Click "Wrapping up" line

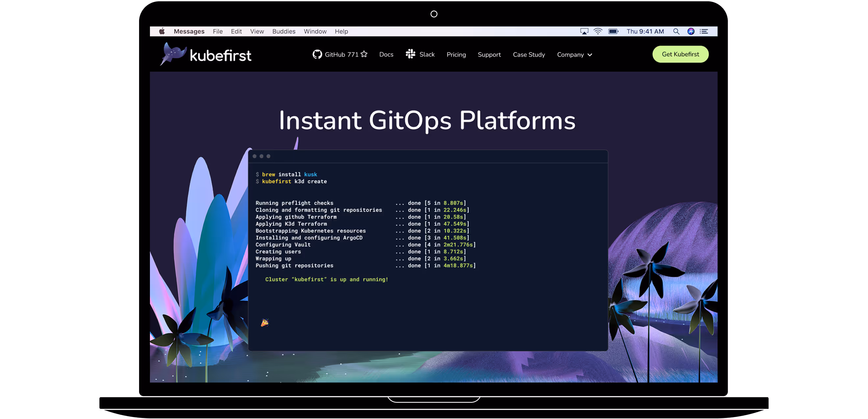click(273, 259)
